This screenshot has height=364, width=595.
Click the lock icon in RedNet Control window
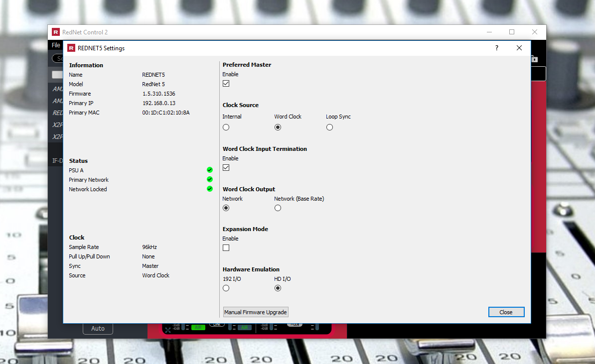(534, 59)
